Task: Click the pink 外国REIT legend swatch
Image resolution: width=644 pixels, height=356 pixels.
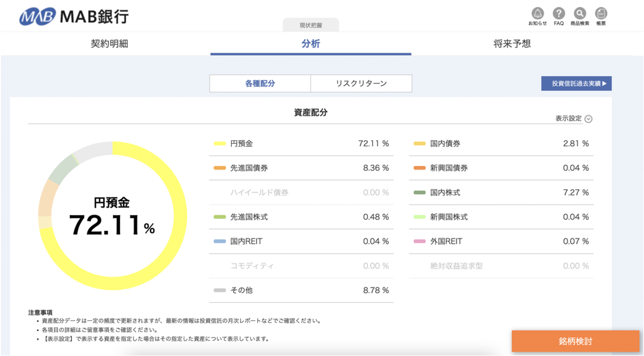Action: pos(419,241)
